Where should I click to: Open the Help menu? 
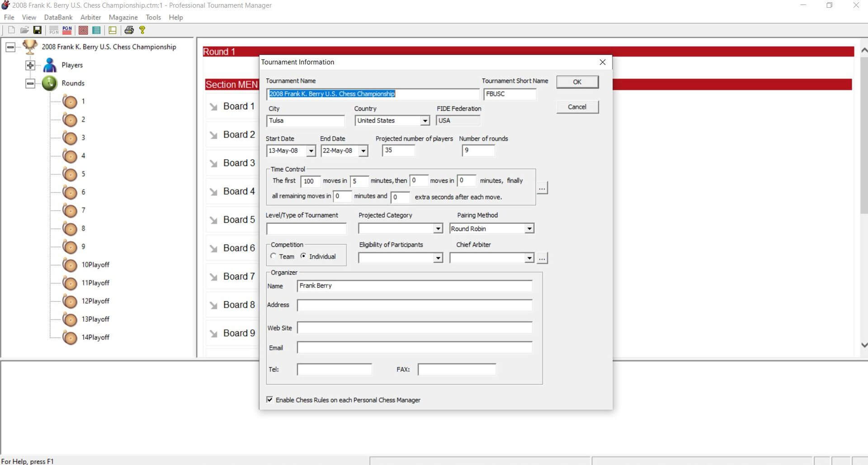[176, 17]
